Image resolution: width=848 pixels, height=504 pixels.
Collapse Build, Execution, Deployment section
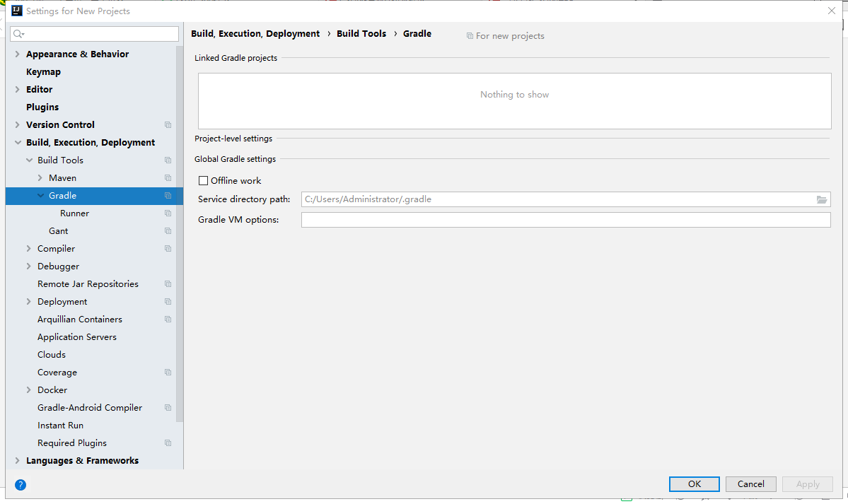point(18,142)
